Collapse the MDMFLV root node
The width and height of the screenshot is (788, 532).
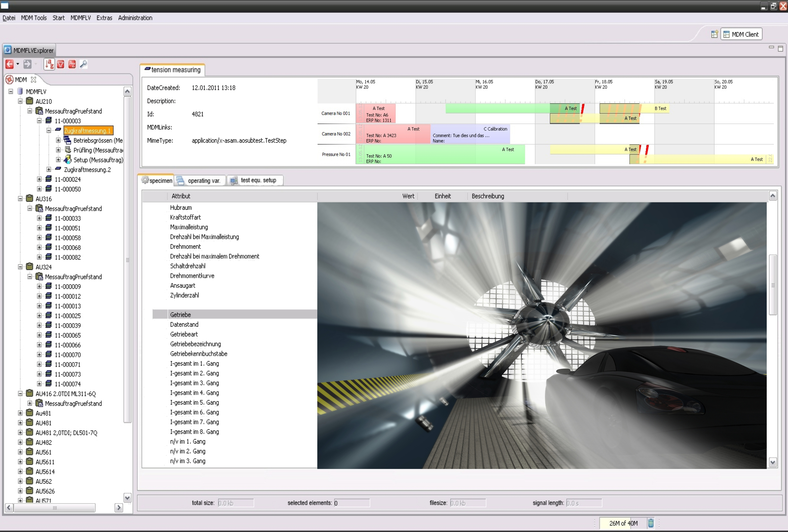11,91
